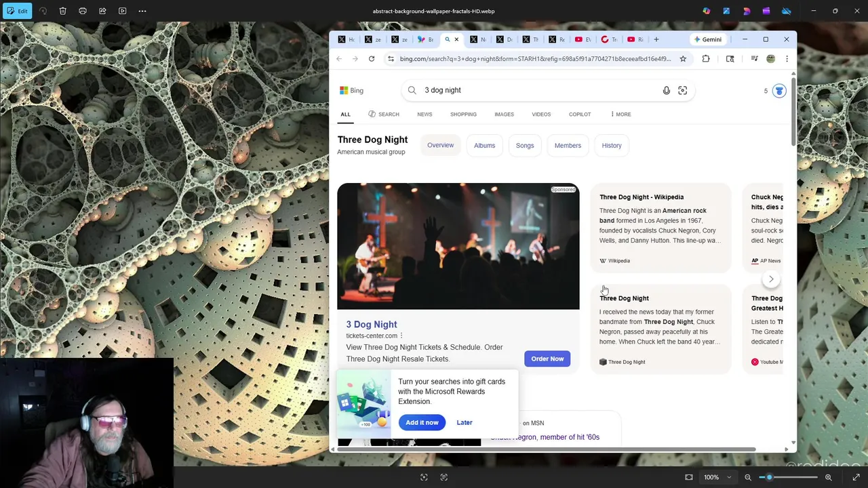868x488 pixels.
Task: Switch to the VIDEOS tab
Action: (541, 115)
